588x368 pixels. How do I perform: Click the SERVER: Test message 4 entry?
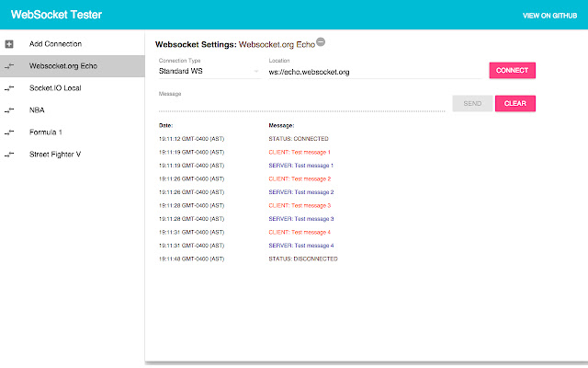click(301, 246)
